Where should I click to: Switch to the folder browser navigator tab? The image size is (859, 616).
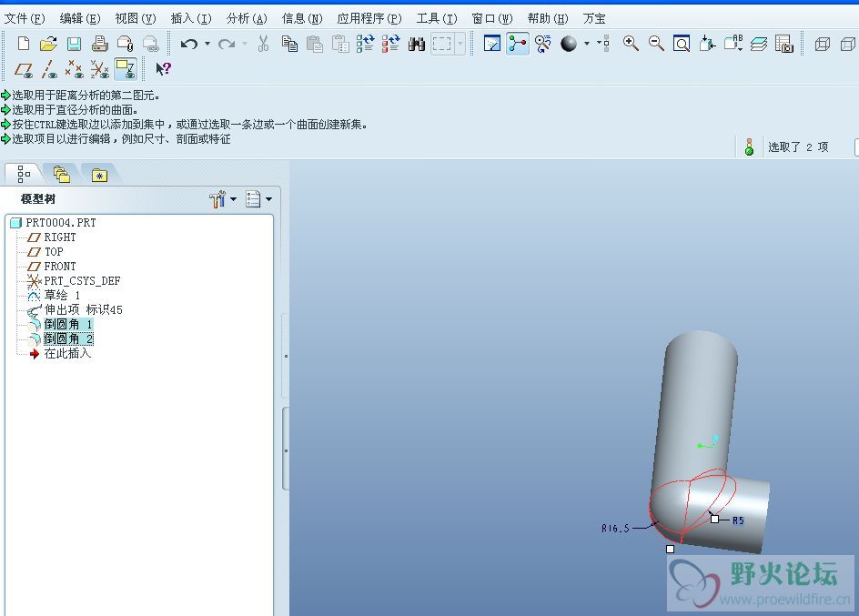point(61,174)
